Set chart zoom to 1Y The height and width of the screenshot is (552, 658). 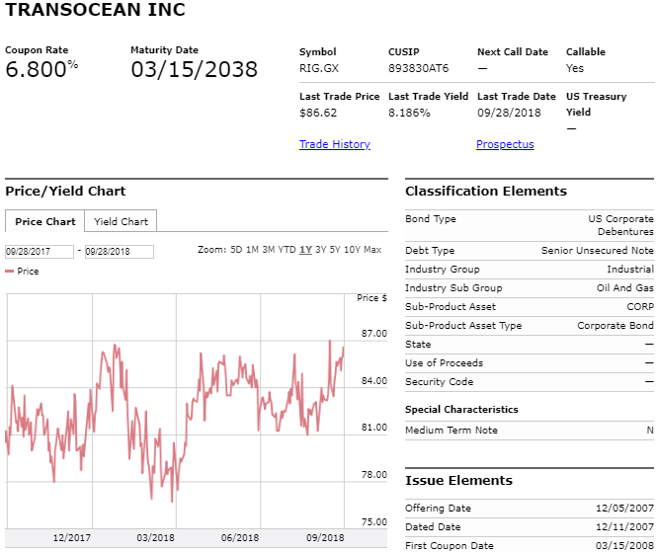(306, 250)
